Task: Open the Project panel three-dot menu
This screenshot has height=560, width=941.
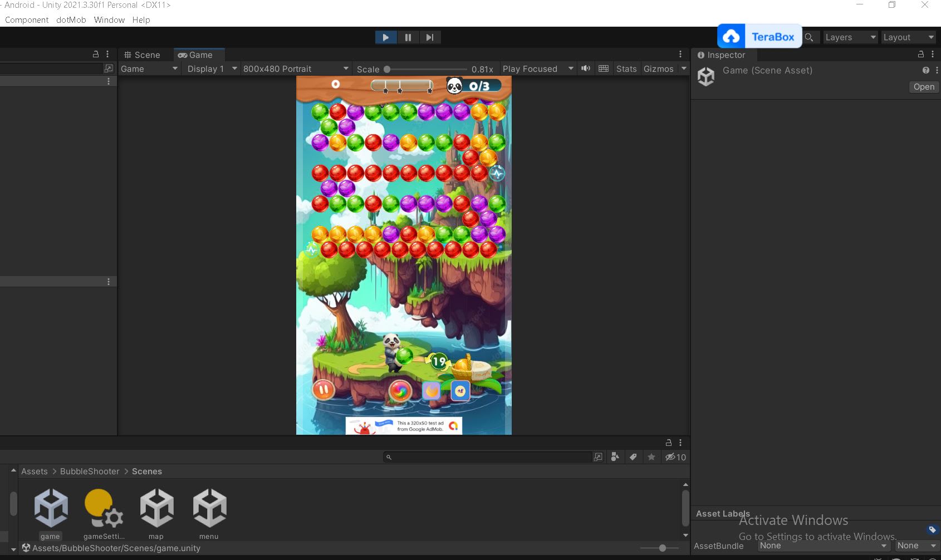Action: tap(680, 443)
